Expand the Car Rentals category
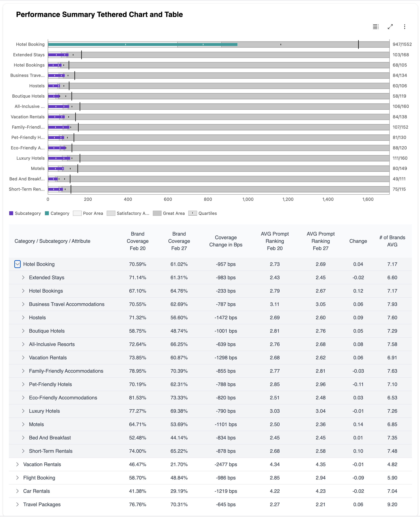 coord(17,491)
